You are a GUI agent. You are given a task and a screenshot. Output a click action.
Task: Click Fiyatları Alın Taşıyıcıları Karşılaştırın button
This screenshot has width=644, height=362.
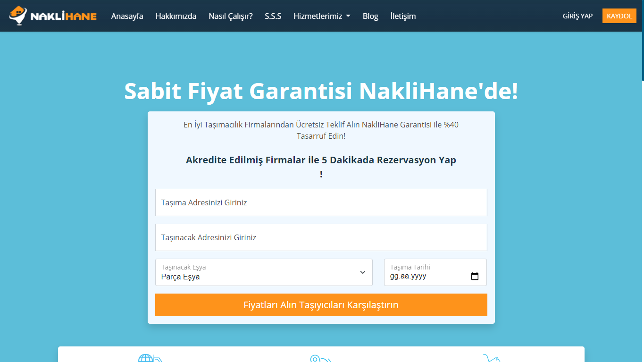(321, 305)
